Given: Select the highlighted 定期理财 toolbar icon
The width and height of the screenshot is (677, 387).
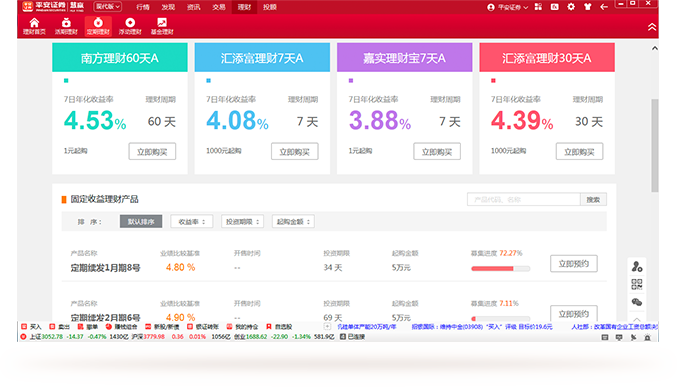Looking at the screenshot, I should [98, 26].
